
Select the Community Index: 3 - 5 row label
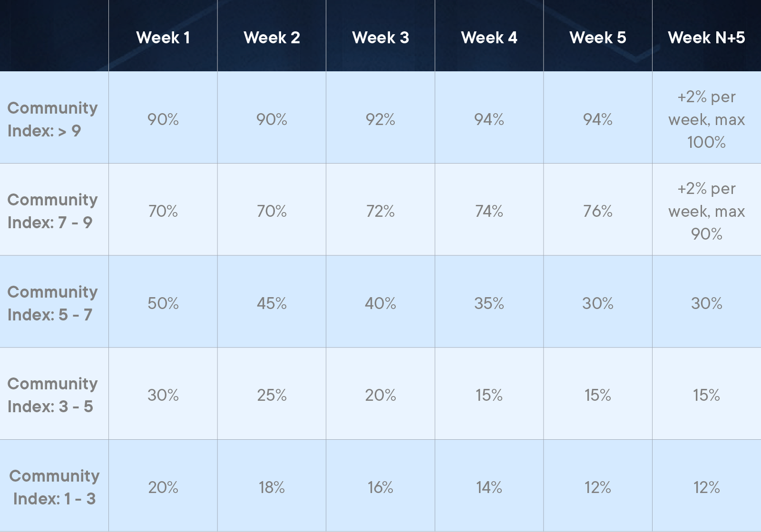tap(52, 395)
